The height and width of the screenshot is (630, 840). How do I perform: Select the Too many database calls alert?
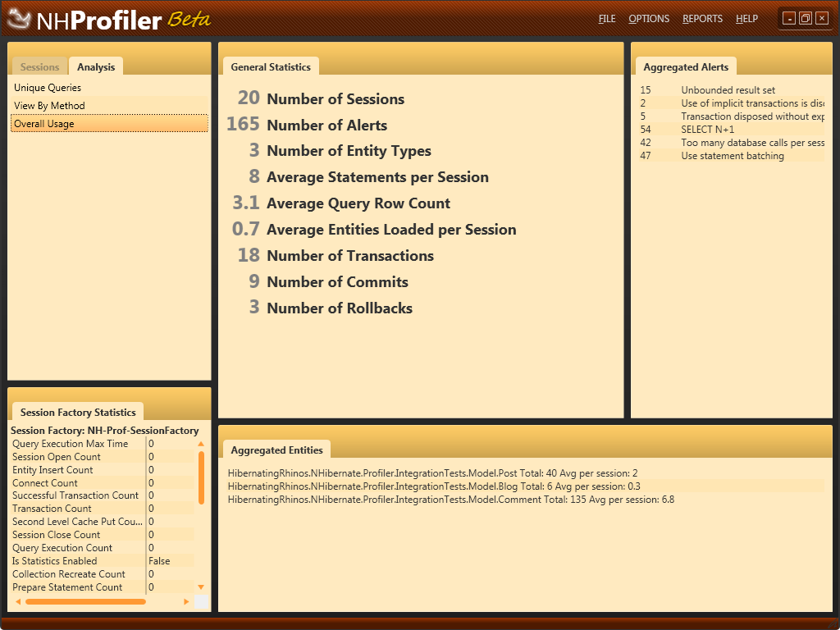tap(732, 143)
